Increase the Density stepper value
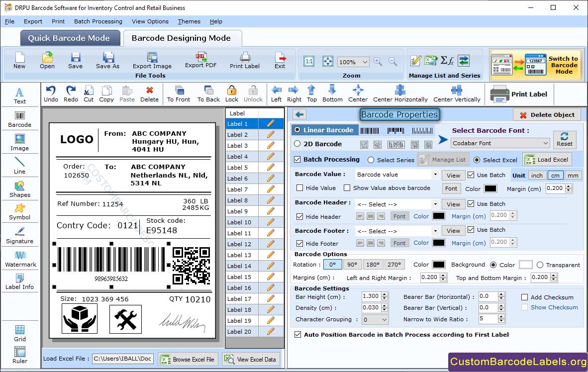Viewport: 588px width, 372px height. 385,306
